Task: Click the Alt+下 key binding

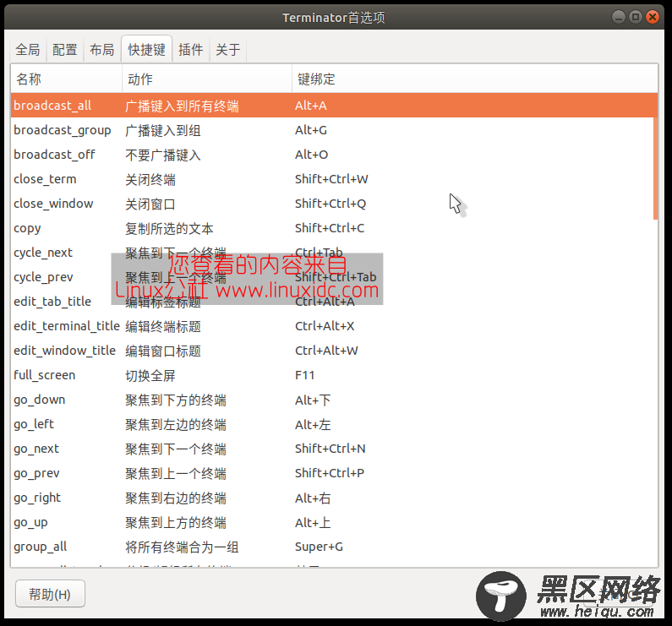Action: coord(313,400)
